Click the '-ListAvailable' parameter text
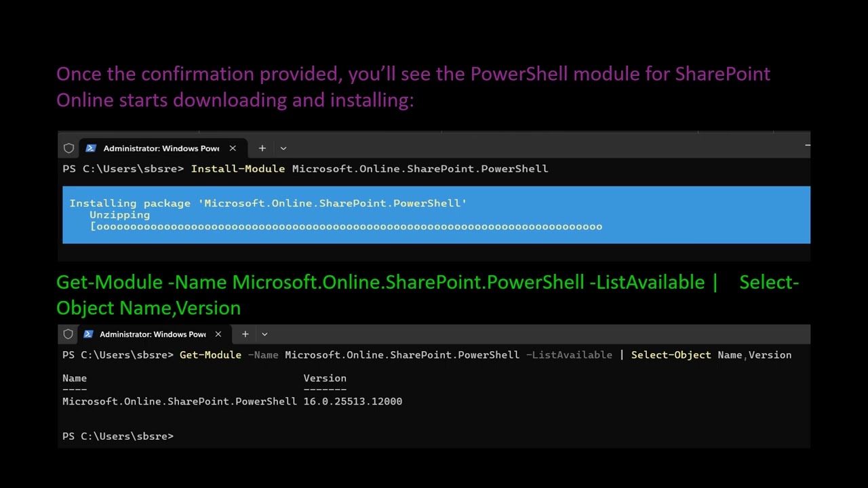The width and height of the screenshot is (868, 488). coord(569,355)
